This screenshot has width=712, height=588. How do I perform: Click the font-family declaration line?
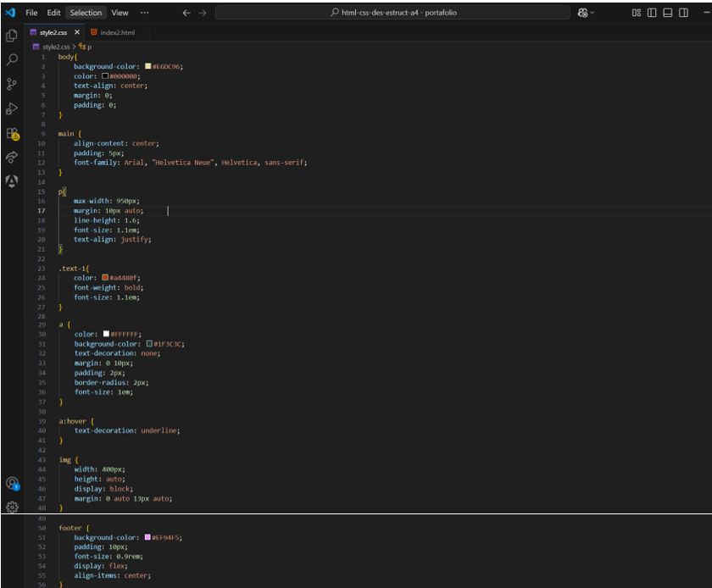pos(190,163)
